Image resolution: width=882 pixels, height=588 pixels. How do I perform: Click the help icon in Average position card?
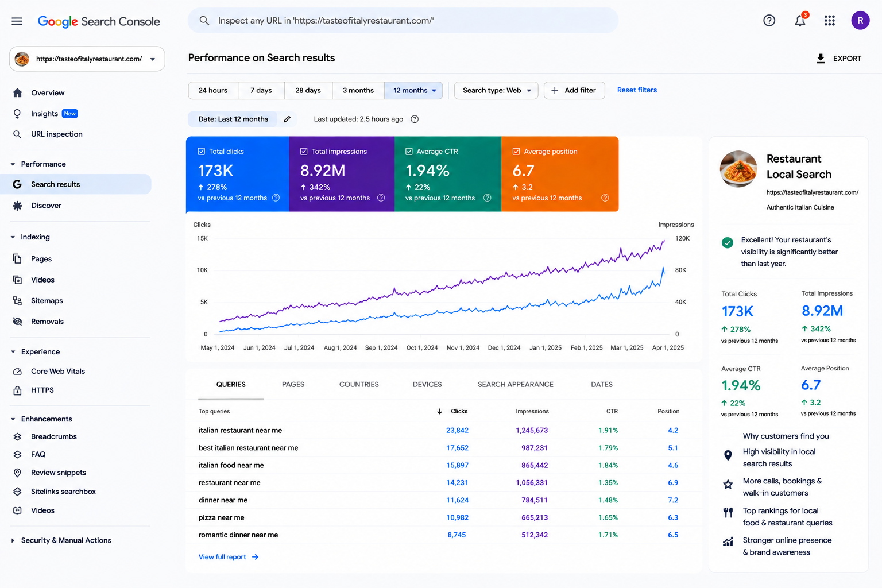605,198
